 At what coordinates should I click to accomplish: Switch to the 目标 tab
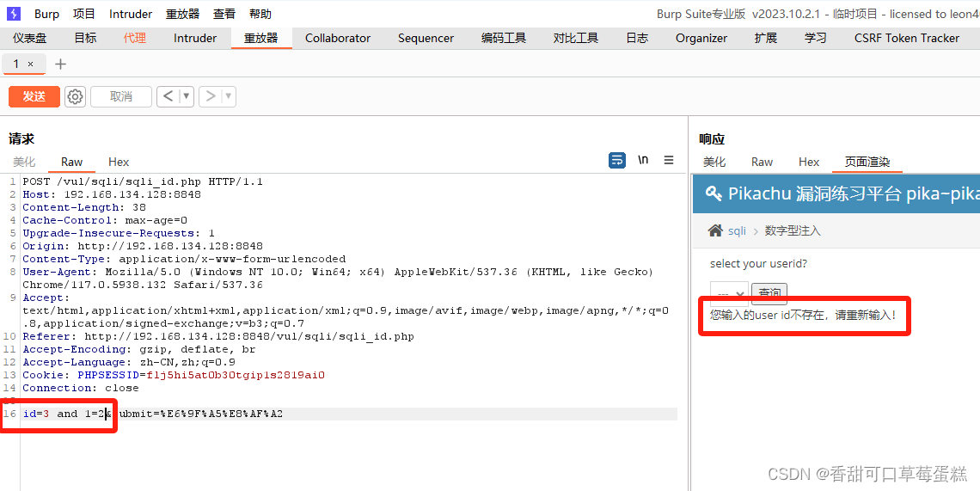[86, 38]
